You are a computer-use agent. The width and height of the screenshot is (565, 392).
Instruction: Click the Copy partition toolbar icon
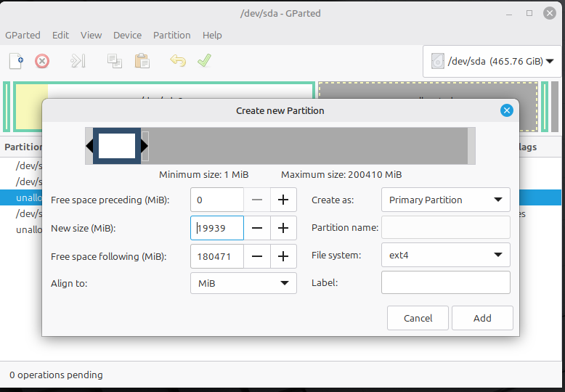coord(115,61)
